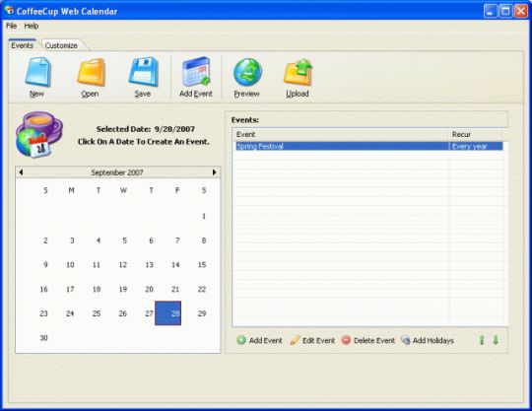Move event down with green down arrow
This screenshot has height=411, width=532.
(x=496, y=340)
